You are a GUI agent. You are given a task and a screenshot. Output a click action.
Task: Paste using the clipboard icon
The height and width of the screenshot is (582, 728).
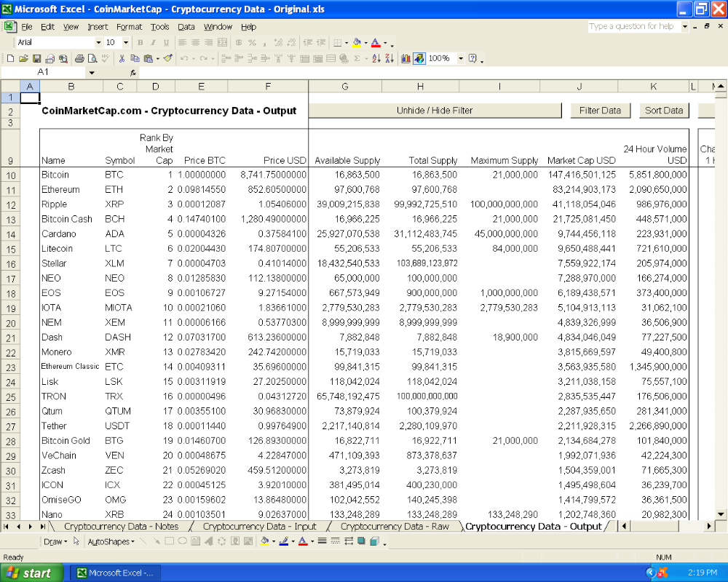(x=148, y=58)
